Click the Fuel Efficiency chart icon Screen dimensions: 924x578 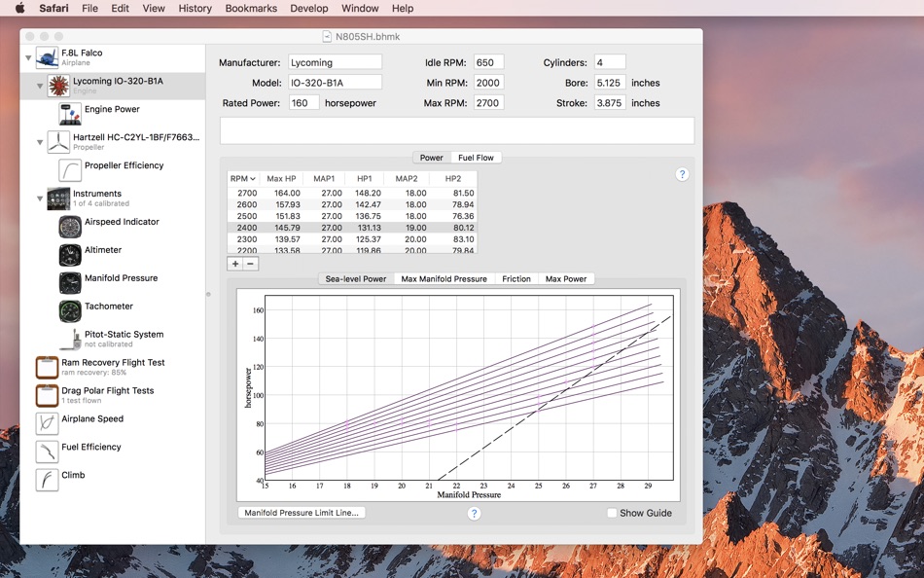pos(47,452)
